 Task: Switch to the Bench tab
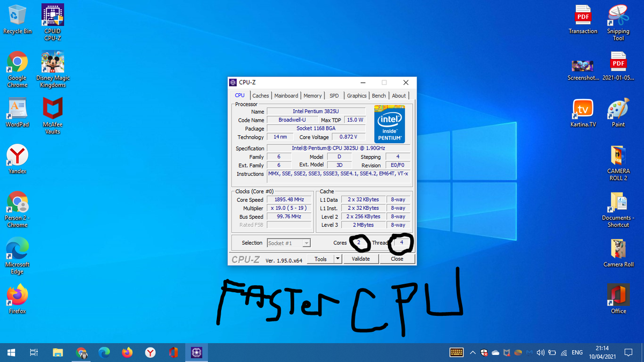tap(379, 95)
